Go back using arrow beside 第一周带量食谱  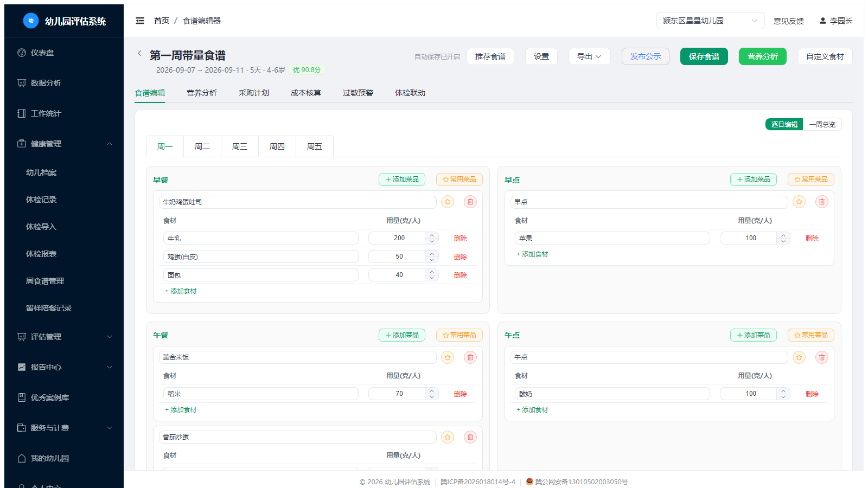(139, 53)
